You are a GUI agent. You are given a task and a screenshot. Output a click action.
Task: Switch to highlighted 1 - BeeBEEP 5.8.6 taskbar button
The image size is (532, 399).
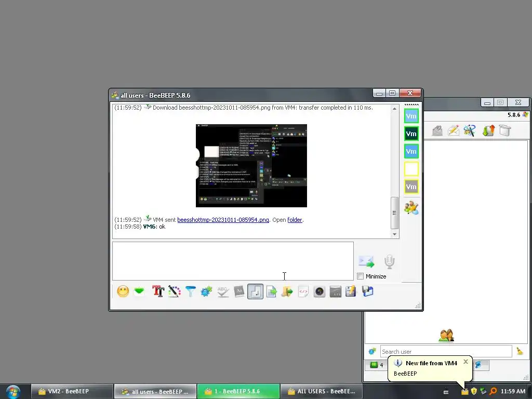coord(238,391)
